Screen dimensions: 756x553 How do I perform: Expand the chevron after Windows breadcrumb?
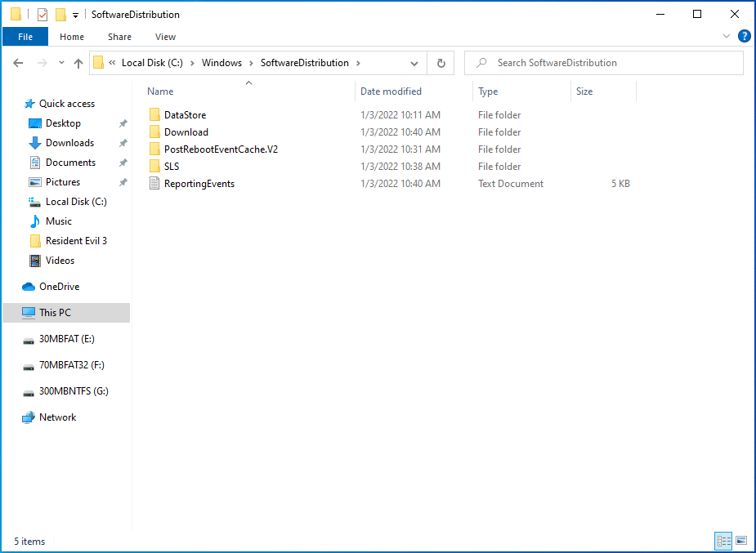251,63
